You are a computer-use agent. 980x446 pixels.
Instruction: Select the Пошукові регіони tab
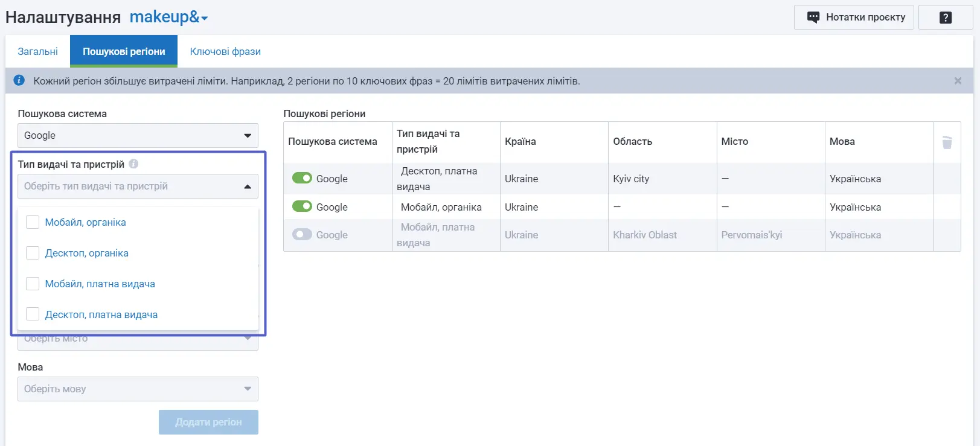click(124, 51)
